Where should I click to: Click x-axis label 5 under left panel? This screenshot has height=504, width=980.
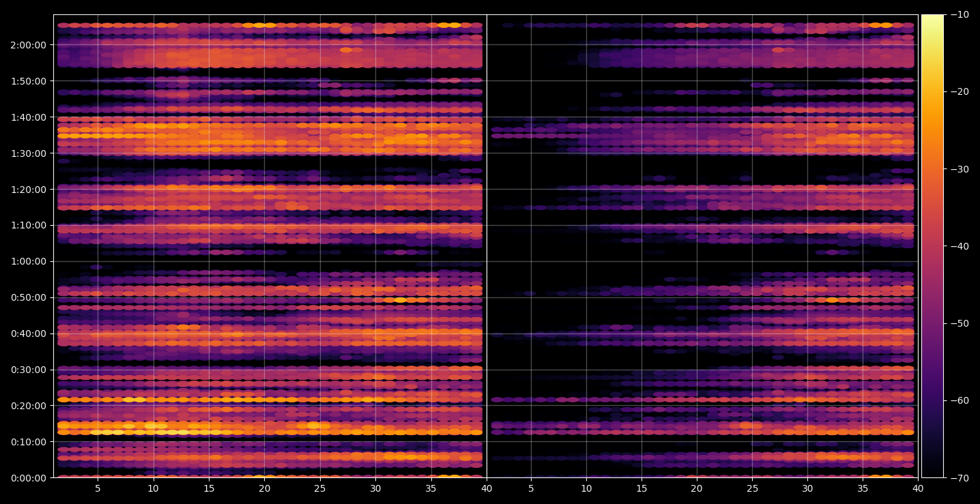pos(98,488)
